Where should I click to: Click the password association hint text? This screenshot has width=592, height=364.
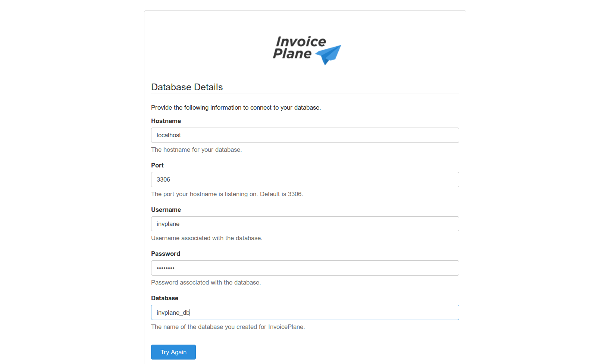pyautogui.click(x=206, y=283)
